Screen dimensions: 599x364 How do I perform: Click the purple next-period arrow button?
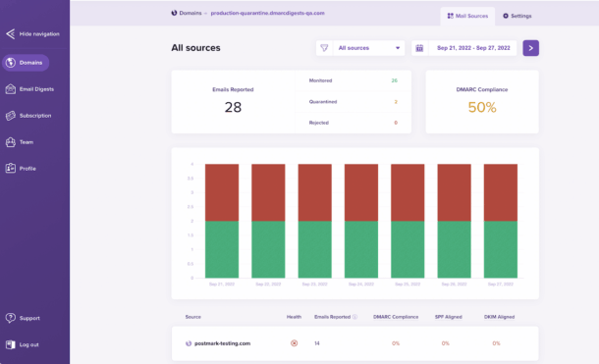click(531, 48)
